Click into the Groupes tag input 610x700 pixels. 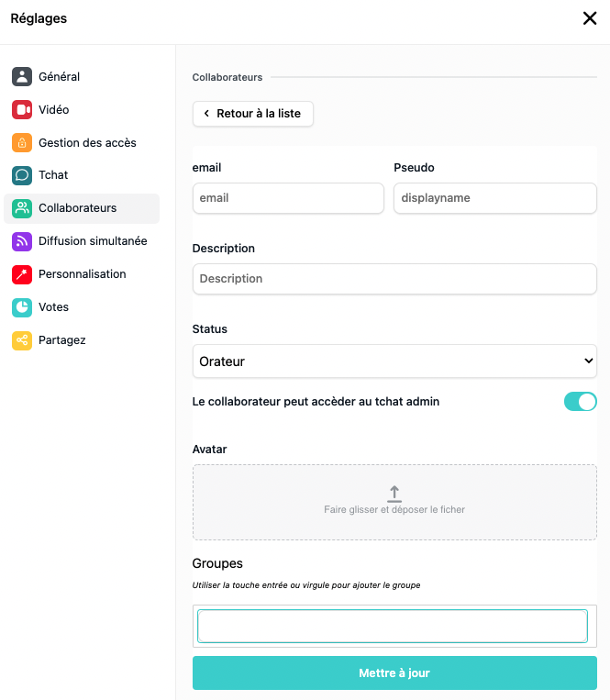point(393,626)
